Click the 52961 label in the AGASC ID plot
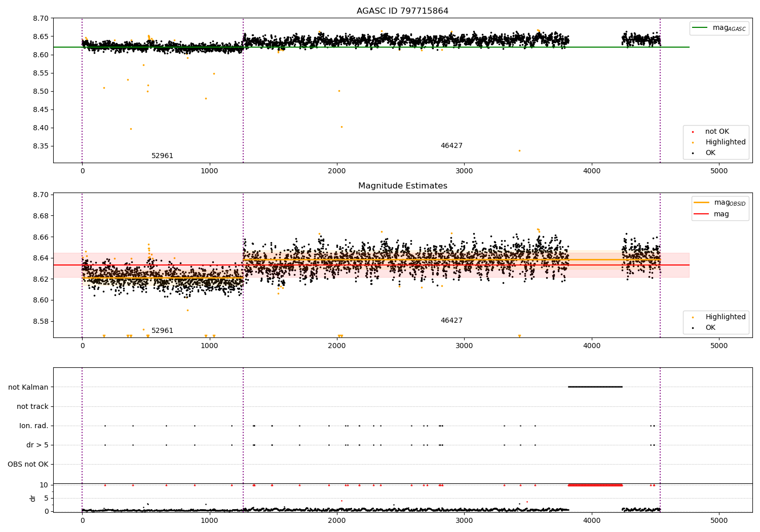 (162, 156)
